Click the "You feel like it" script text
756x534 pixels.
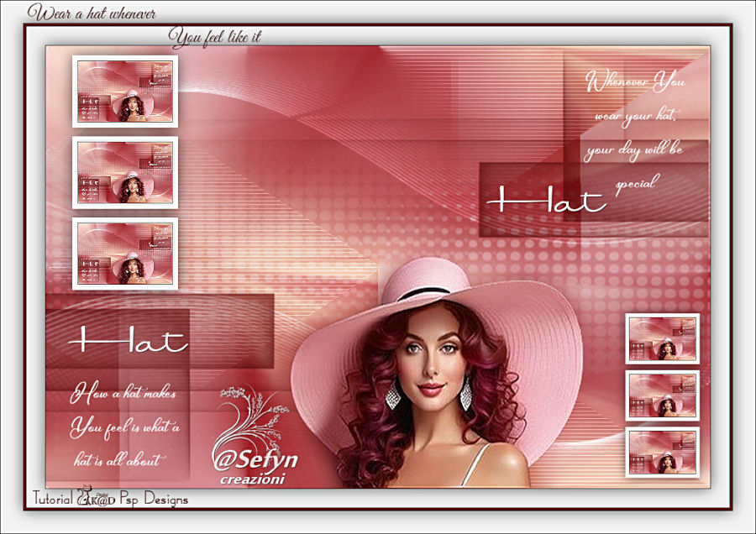tap(215, 37)
